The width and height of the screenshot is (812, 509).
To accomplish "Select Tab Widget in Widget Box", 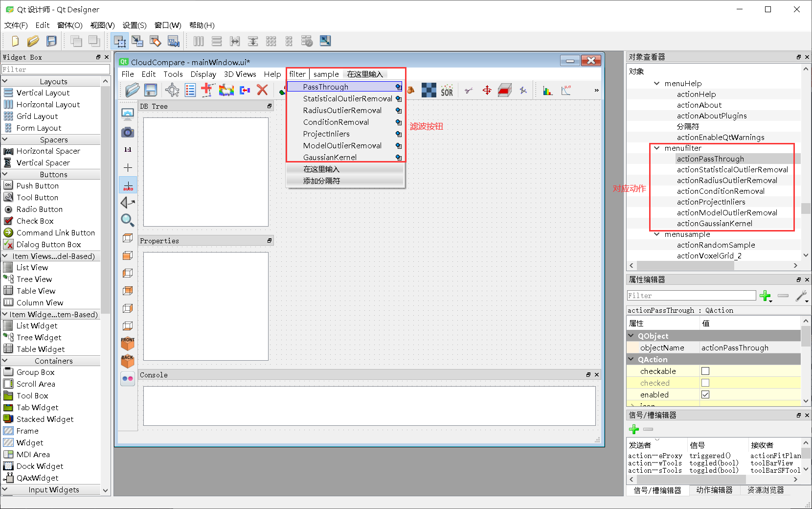I will pos(37,407).
